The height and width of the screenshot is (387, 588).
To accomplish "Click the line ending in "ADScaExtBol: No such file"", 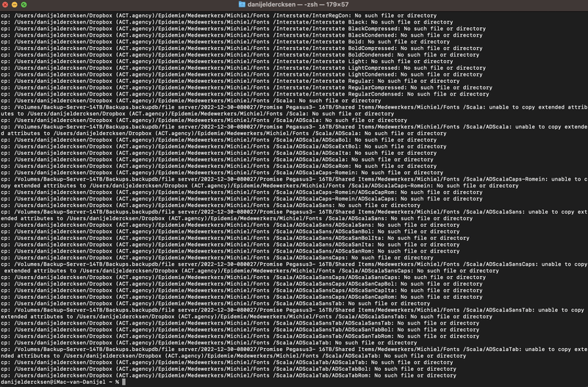I will pyautogui.click(x=223, y=146).
